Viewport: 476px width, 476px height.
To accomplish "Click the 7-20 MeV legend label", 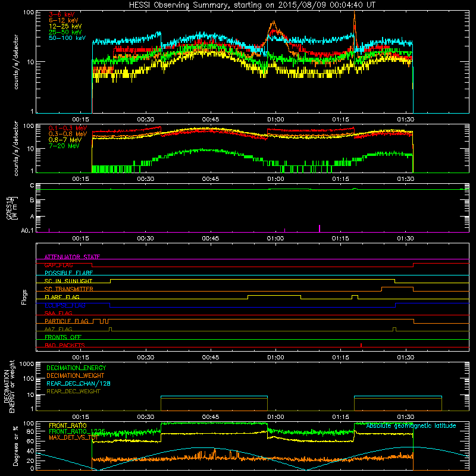I will click(64, 146).
